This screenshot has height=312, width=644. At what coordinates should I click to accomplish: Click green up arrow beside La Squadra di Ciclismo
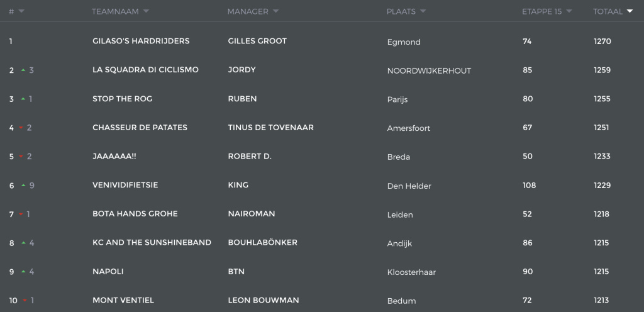click(x=23, y=70)
